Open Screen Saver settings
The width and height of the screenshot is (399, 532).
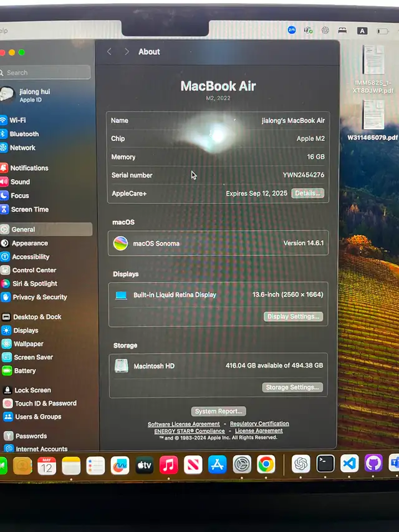tap(28, 357)
